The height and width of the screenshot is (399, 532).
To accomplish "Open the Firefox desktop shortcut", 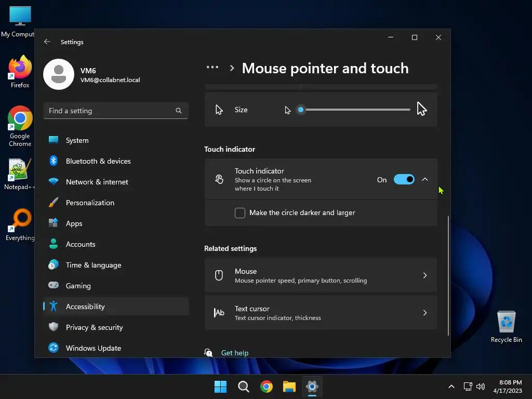I will 20,71.
